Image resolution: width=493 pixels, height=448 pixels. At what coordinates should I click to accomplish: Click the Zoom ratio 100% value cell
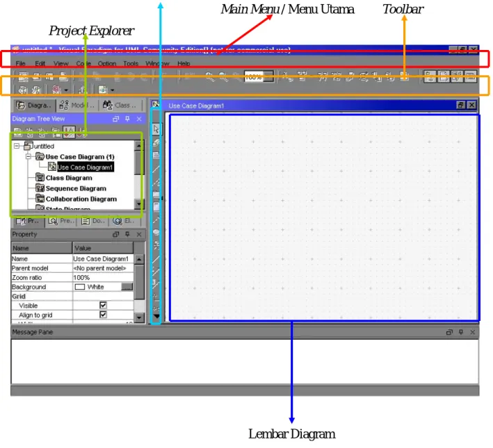[x=103, y=278]
